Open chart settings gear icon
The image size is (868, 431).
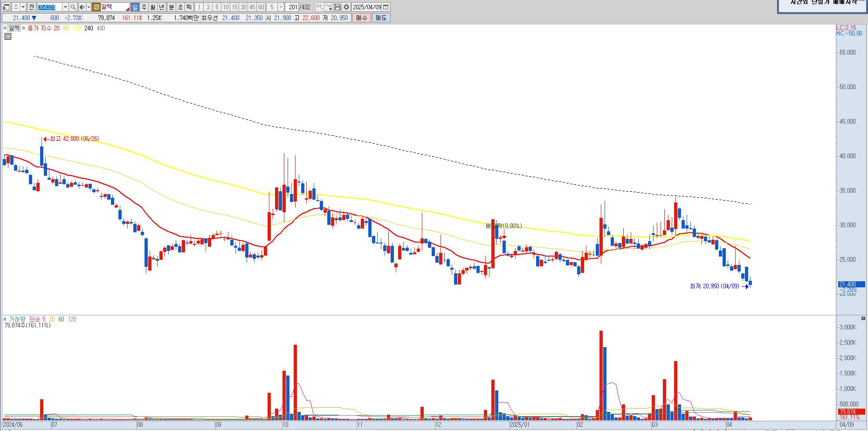pos(346,7)
